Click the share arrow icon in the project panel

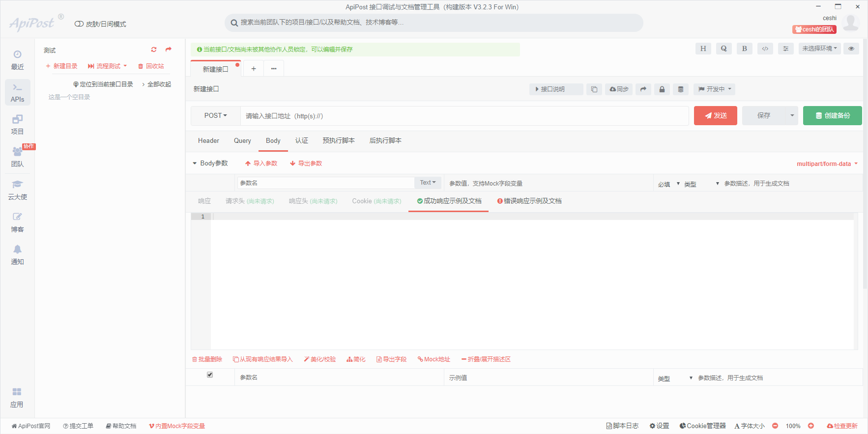point(169,50)
